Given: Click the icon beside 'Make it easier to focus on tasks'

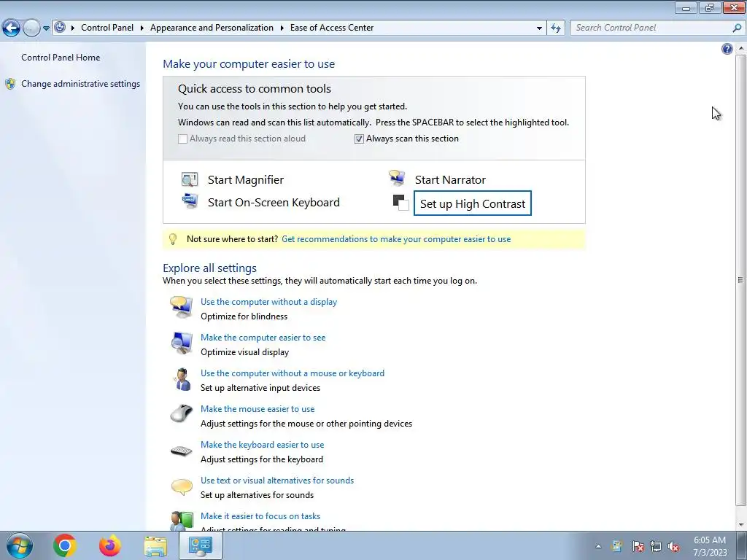Looking at the screenshot, I should (182, 521).
